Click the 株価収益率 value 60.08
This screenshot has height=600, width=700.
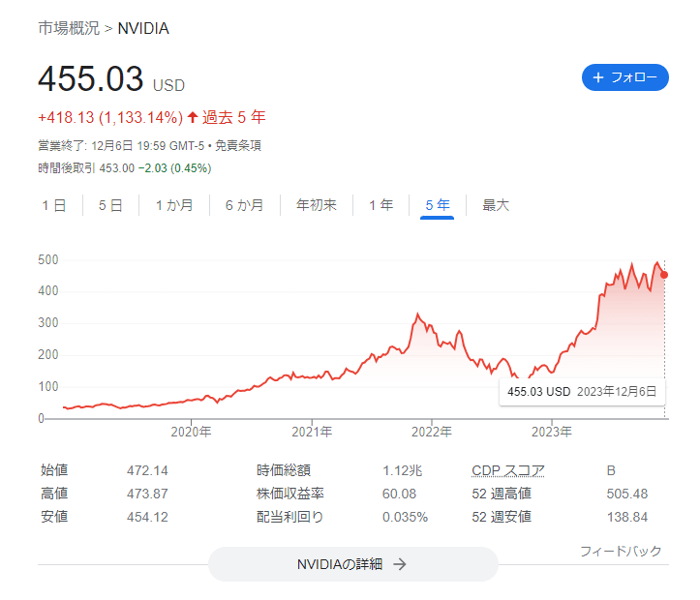pos(399,494)
